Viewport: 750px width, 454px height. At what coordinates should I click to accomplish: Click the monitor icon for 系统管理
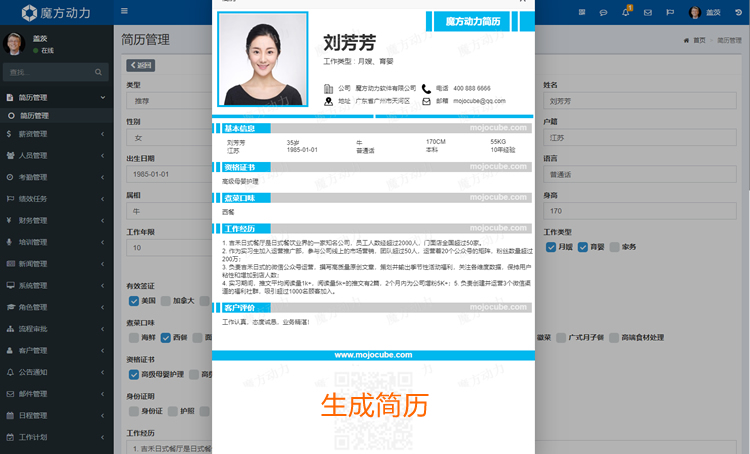click(x=10, y=286)
